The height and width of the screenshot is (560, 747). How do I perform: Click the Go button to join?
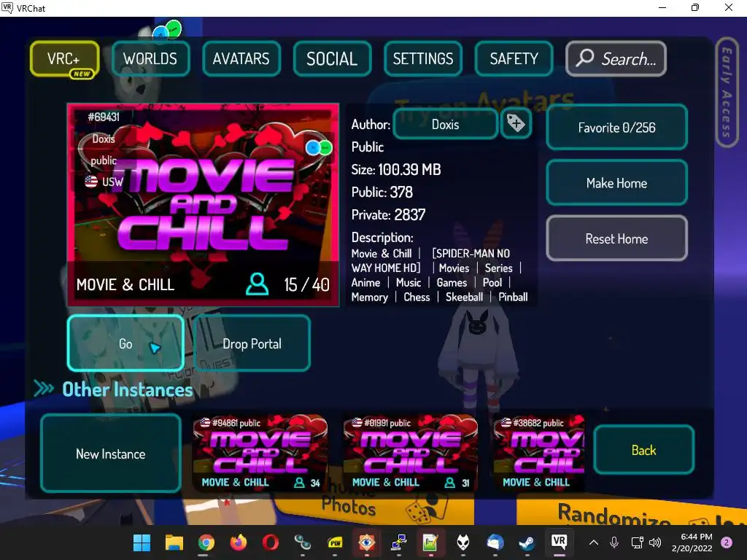[125, 343]
